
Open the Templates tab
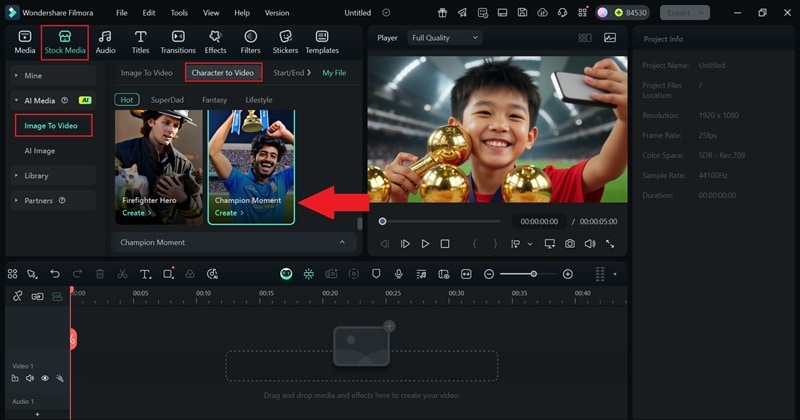pyautogui.click(x=322, y=42)
